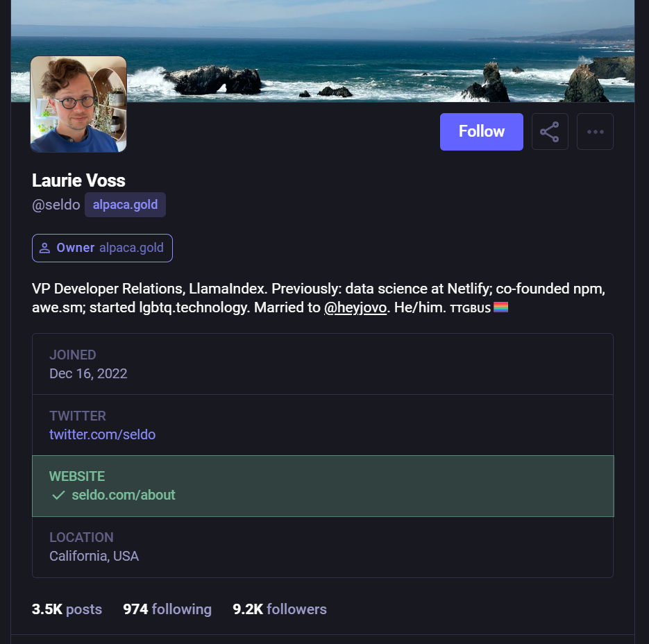Select the Laurie Voss display name
649x644 pixels.
pos(78,180)
